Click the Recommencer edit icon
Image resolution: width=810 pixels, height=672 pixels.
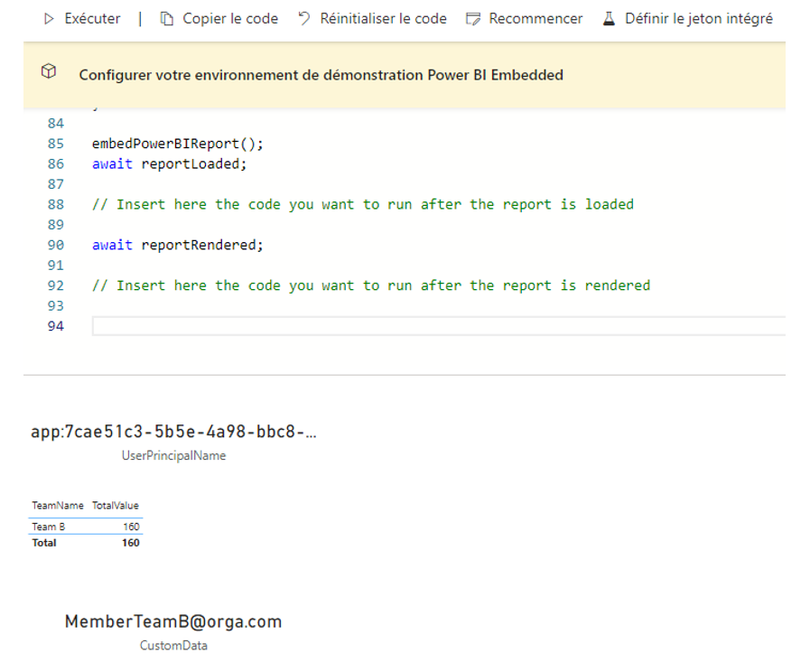(472, 19)
